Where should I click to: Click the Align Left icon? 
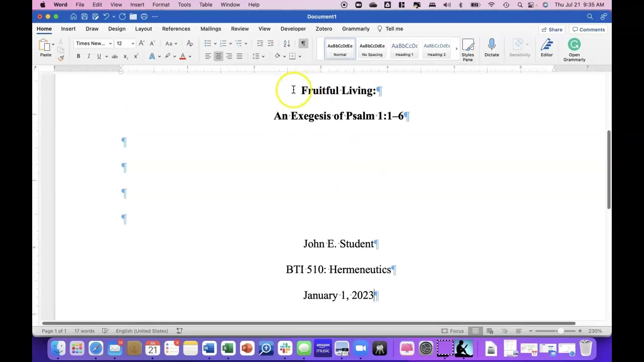pyautogui.click(x=208, y=56)
